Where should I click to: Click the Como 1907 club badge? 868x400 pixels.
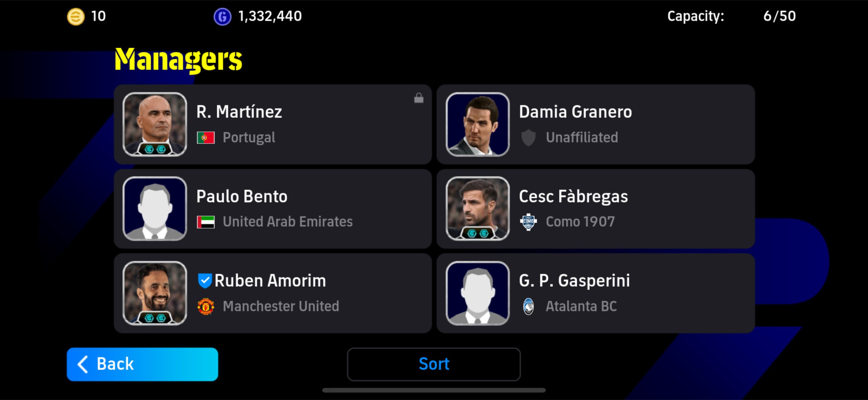pyautogui.click(x=528, y=222)
